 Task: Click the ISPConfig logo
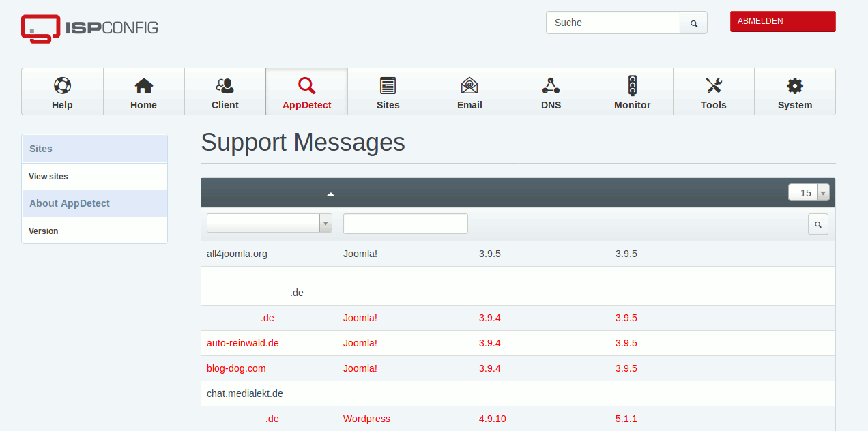89,29
